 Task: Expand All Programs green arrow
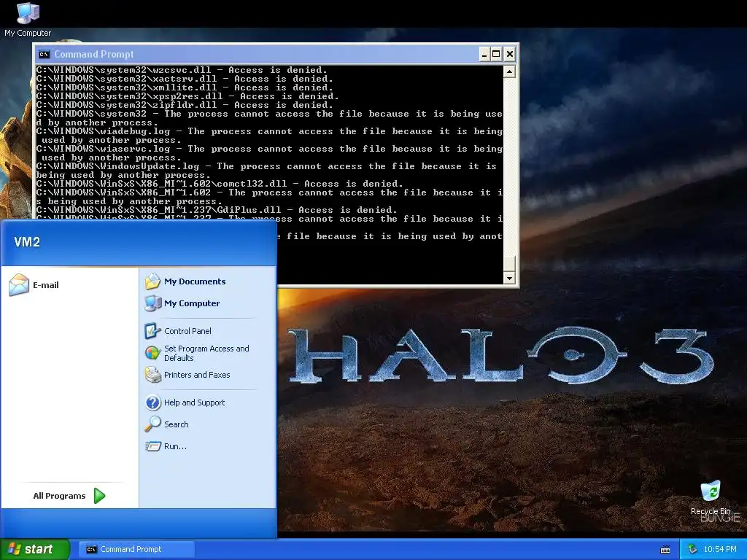click(99, 496)
